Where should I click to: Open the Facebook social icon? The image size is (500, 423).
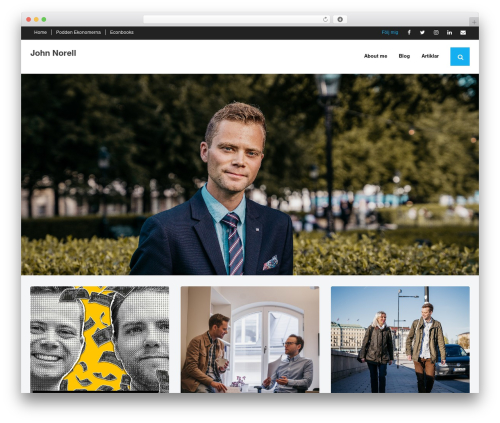coord(409,32)
